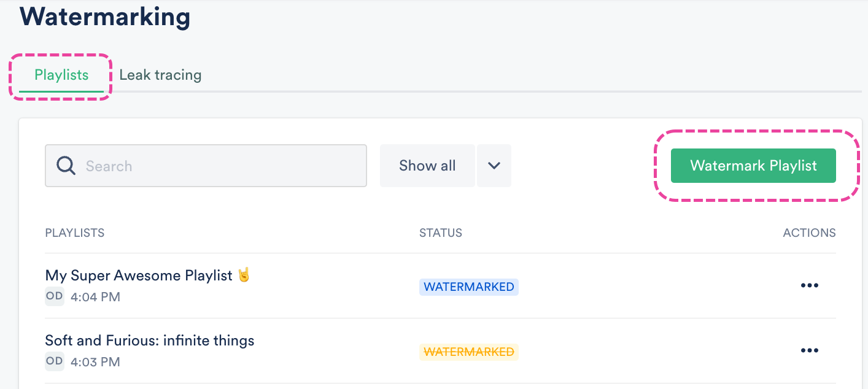868x389 pixels.
Task: Click the STATUS column header
Action: [x=441, y=233]
